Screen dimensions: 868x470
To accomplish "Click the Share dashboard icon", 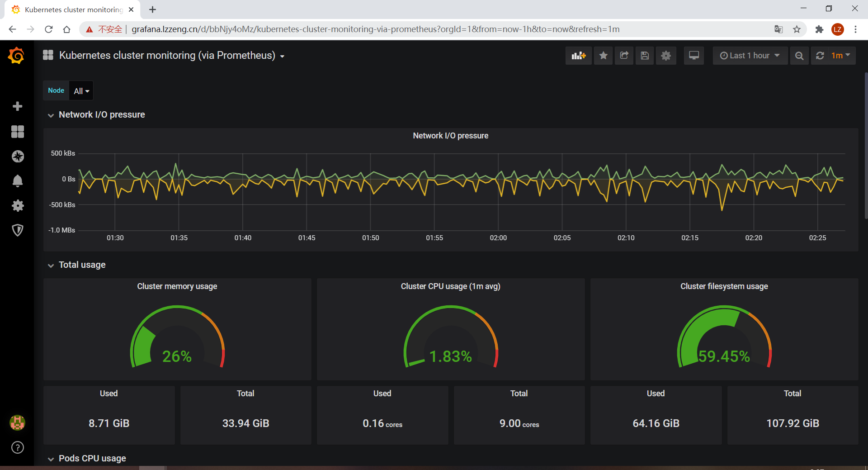I will [x=624, y=56].
